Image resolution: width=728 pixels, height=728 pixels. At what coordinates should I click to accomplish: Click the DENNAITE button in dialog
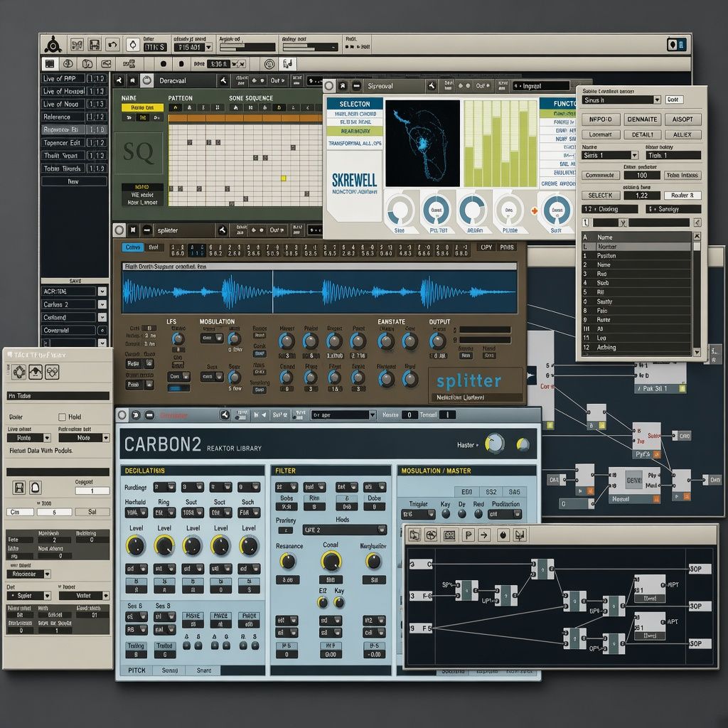[x=642, y=119]
